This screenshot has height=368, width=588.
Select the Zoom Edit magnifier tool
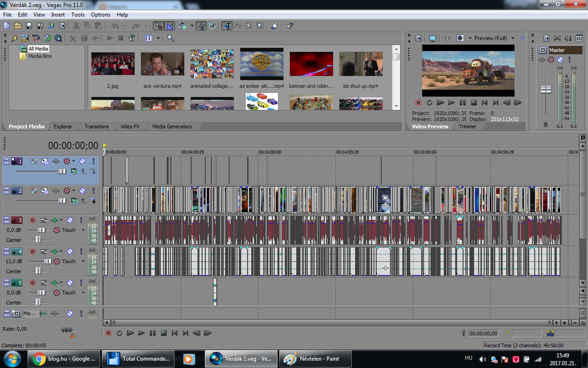[260, 26]
